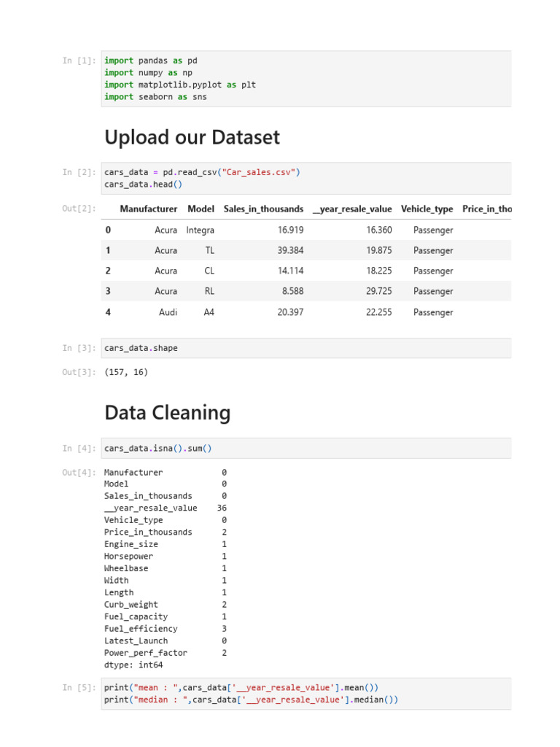Screen dimensions: 560x747
Task: Click the Wheelbase null count row
Action: (166, 568)
